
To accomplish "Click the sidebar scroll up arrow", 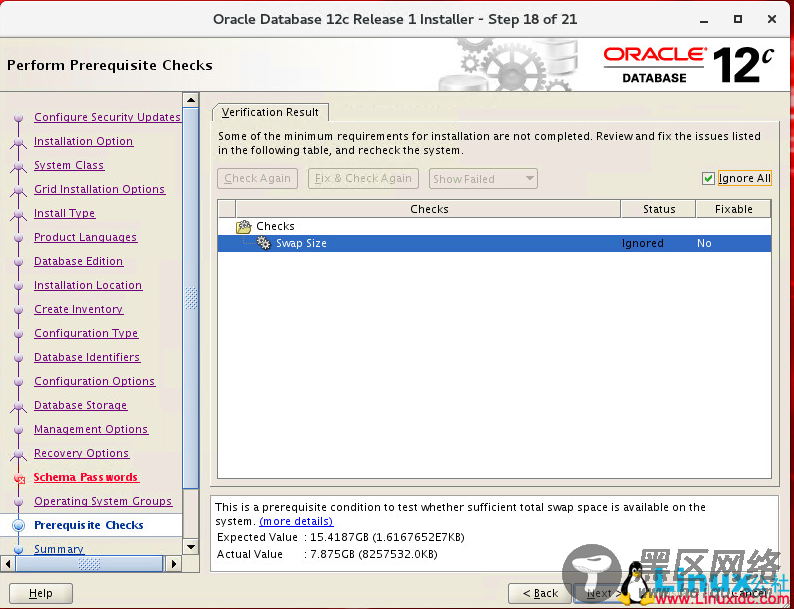I will point(190,100).
